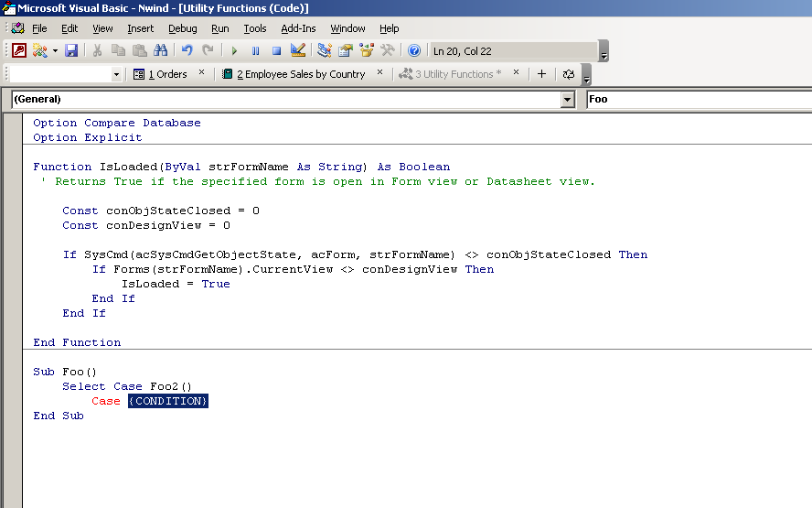
Task: Open Visual Basic Help icon
Action: pyautogui.click(x=413, y=50)
